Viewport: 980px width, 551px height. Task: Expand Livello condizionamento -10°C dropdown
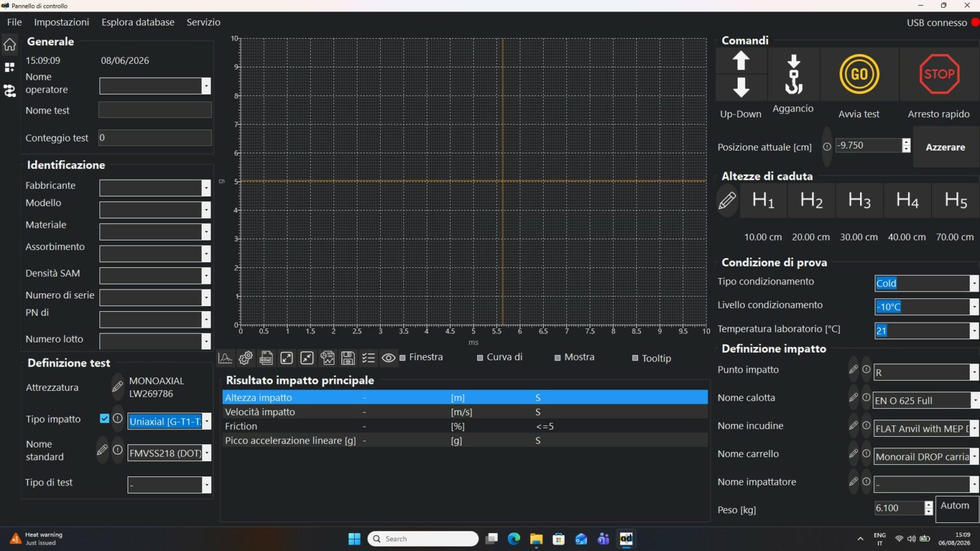(x=974, y=307)
